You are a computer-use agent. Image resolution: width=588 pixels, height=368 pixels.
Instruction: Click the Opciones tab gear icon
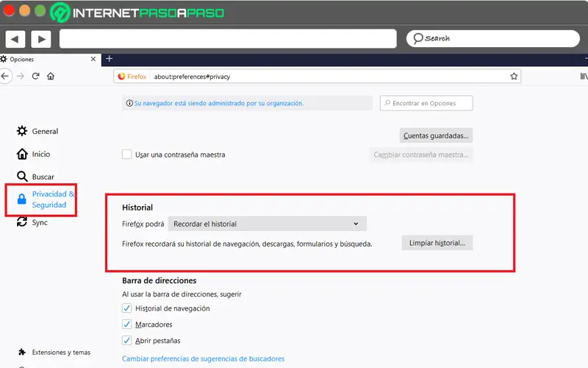4,59
